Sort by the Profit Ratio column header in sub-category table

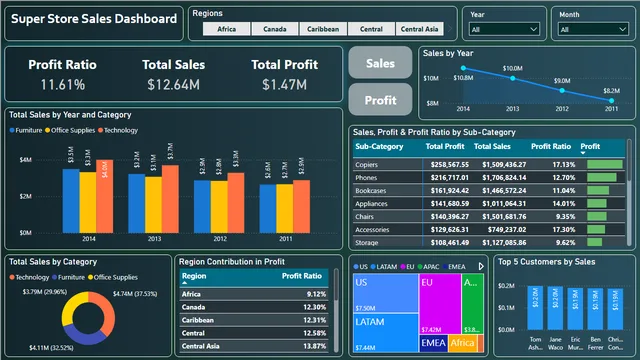(551, 147)
